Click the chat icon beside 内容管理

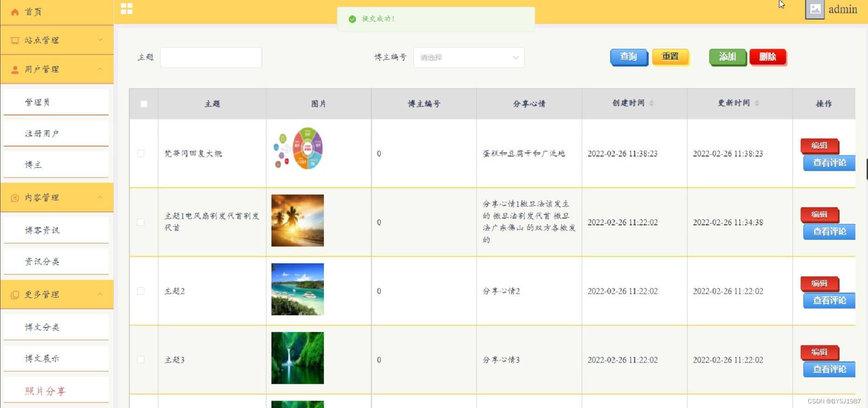coord(15,198)
